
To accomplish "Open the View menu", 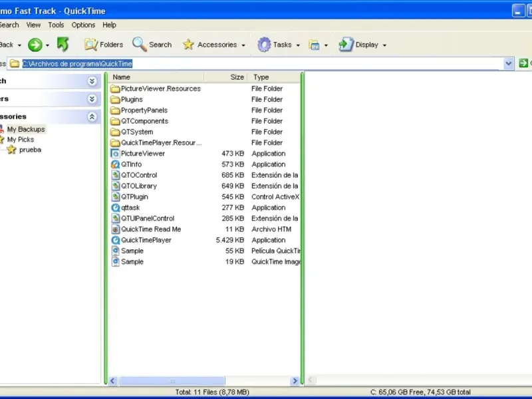I will 33,25.
